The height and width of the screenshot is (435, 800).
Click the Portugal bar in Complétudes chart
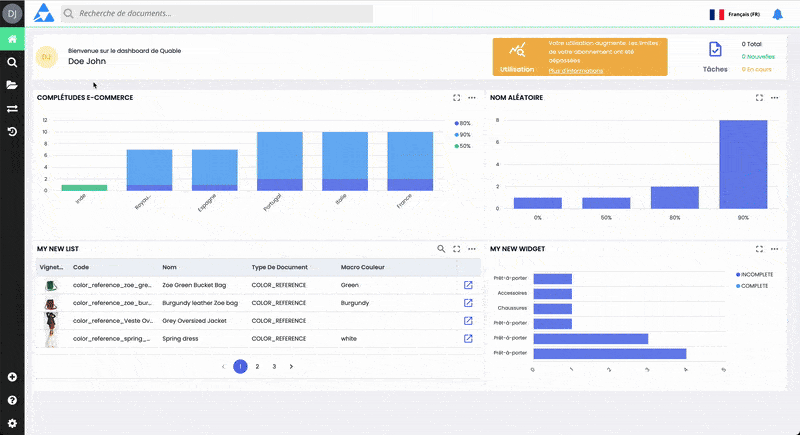pyautogui.click(x=280, y=161)
